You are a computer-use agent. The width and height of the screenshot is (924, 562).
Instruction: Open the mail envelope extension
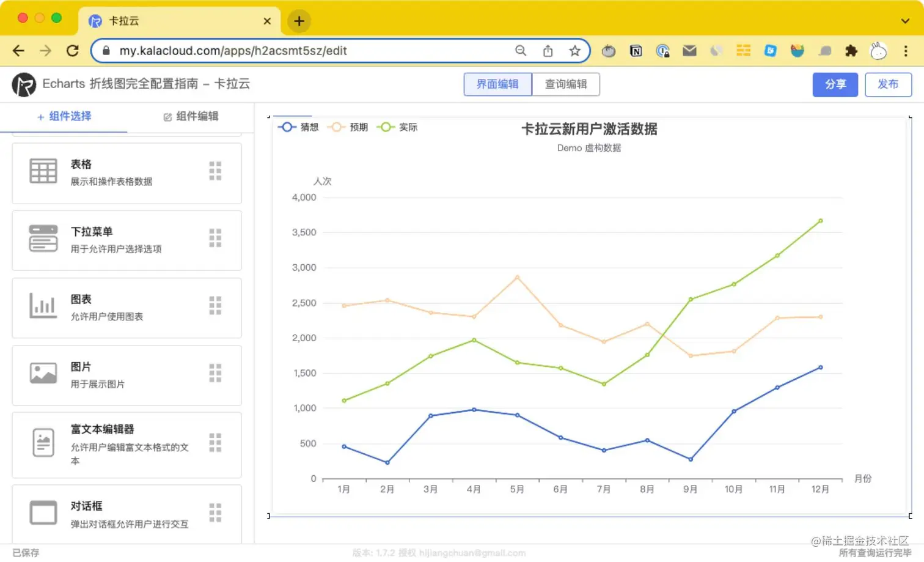point(689,51)
